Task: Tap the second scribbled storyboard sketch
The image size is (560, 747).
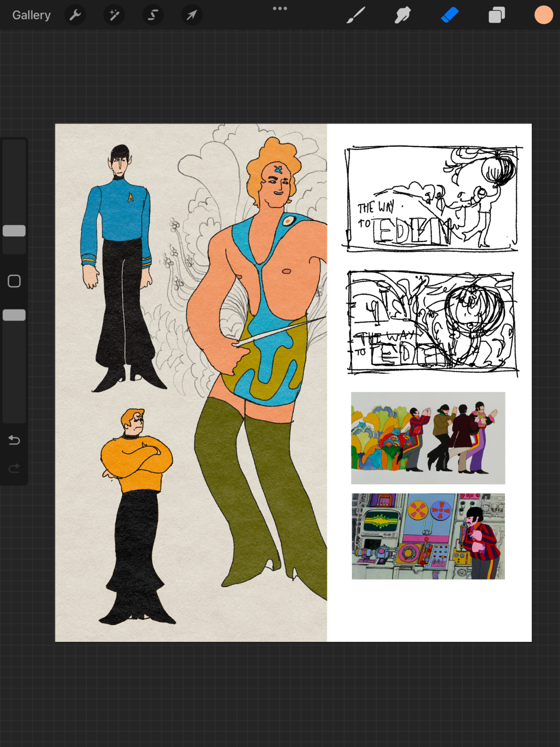Action: 432,323
